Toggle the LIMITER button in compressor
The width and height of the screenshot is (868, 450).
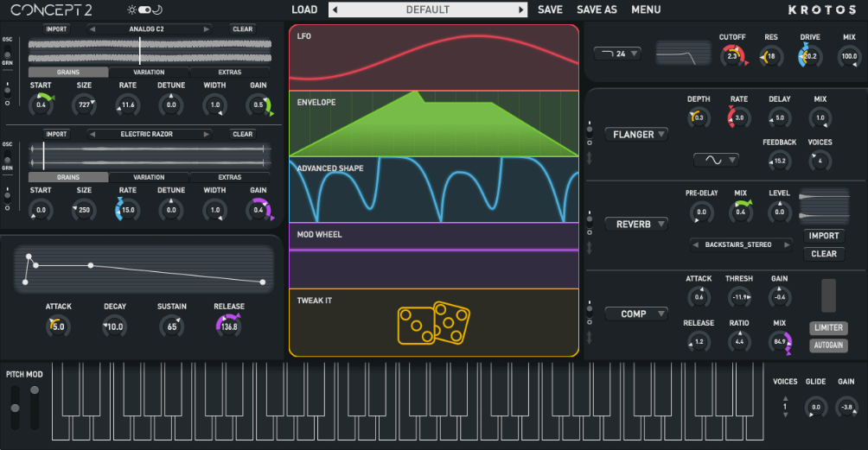tap(828, 328)
